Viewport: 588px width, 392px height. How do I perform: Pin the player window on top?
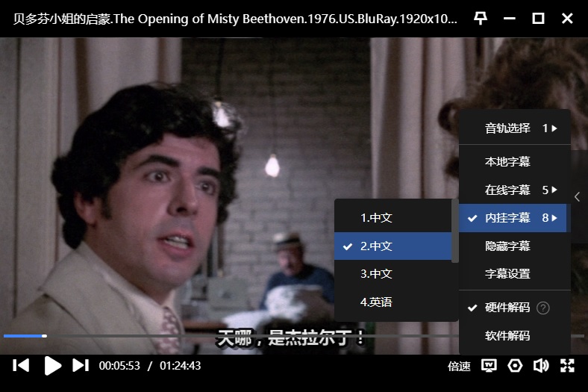[x=481, y=18]
